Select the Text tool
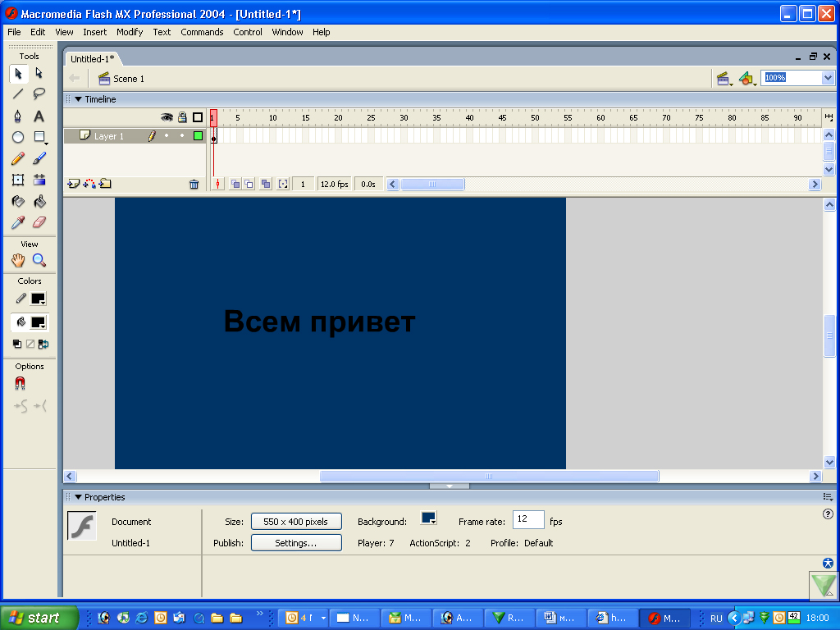 pyautogui.click(x=39, y=116)
